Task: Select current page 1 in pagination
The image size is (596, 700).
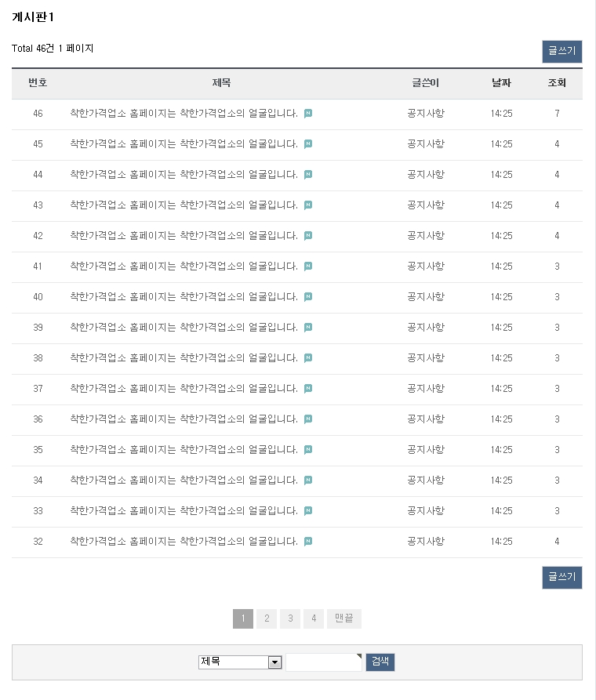Action: [x=243, y=618]
